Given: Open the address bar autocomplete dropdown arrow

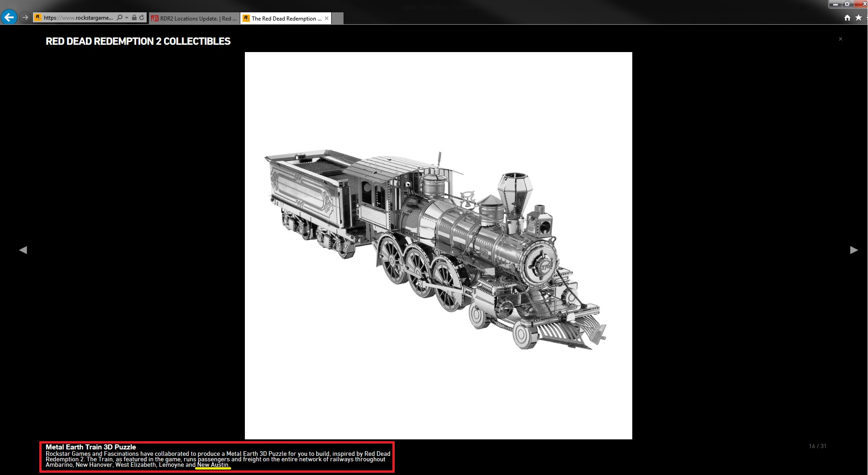Looking at the screenshot, I should [127, 18].
